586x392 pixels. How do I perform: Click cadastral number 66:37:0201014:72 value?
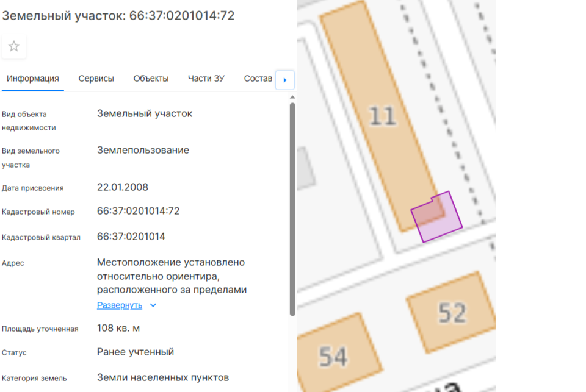click(x=139, y=211)
